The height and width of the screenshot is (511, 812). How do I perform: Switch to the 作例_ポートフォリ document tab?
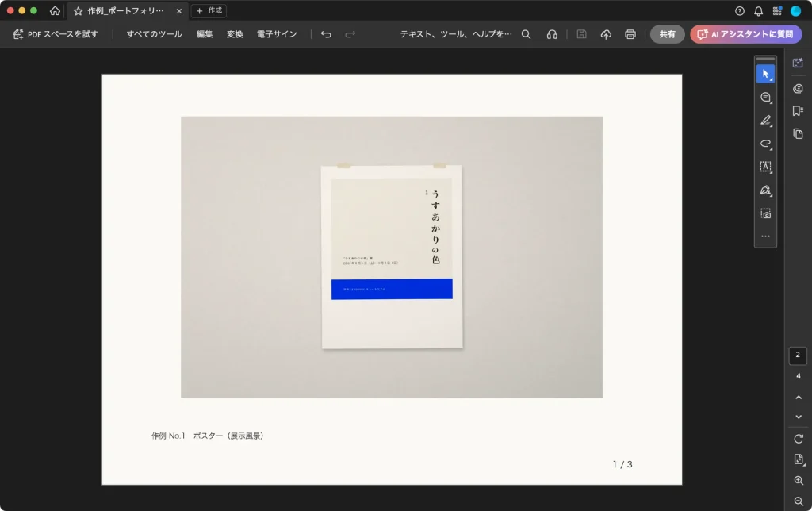pos(126,11)
